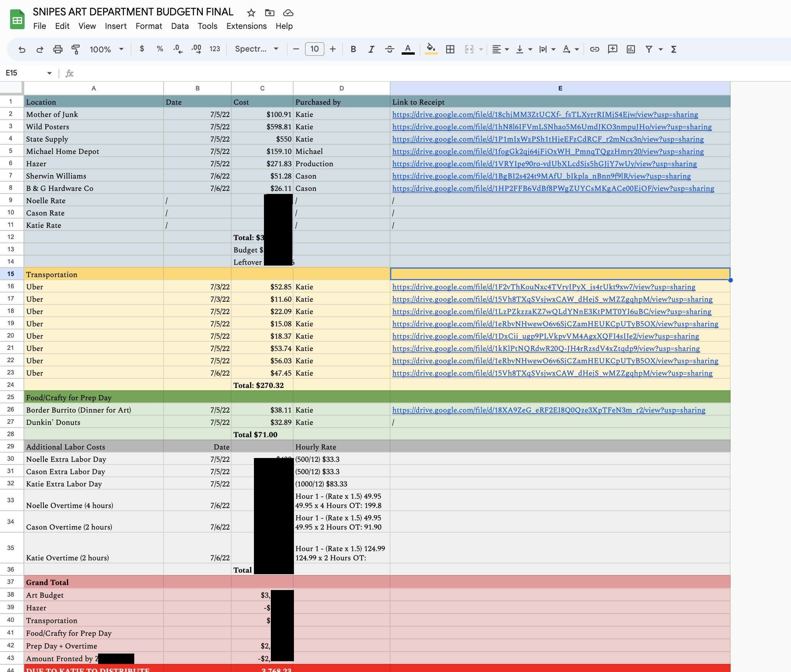Click the functions sigma icon
Viewport: 791px width, 672px height.
click(674, 49)
